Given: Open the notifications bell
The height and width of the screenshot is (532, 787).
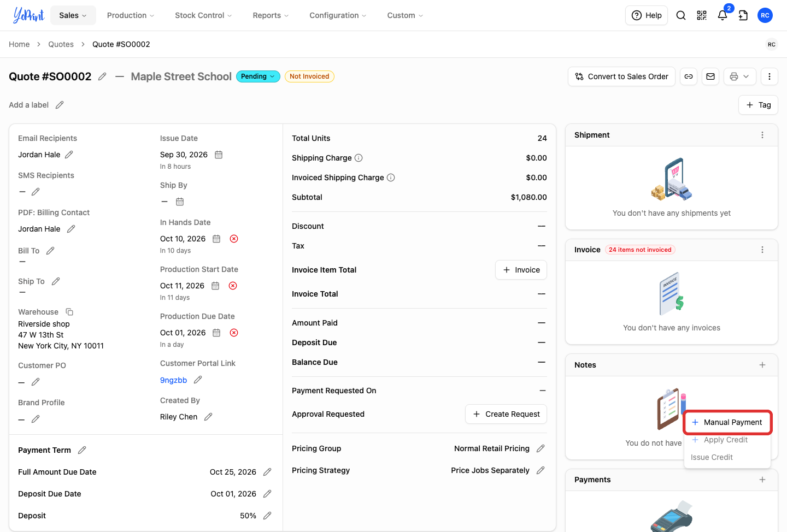Looking at the screenshot, I should coord(723,15).
